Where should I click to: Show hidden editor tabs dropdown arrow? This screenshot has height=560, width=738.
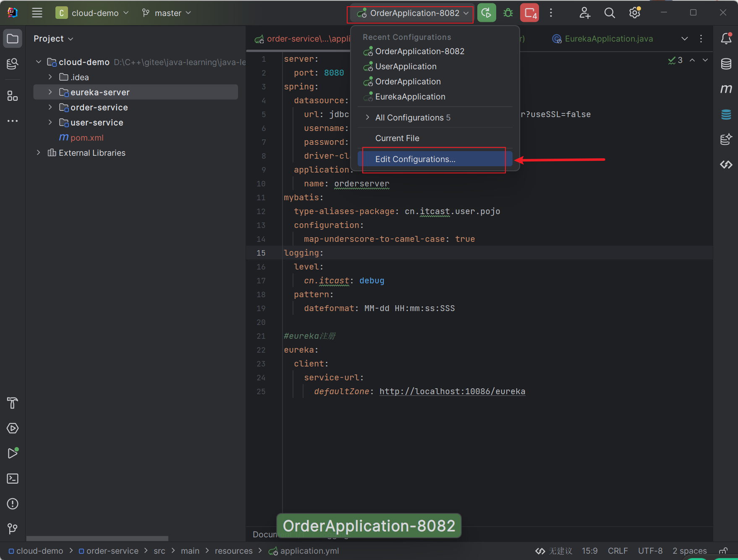click(x=685, y=39)
